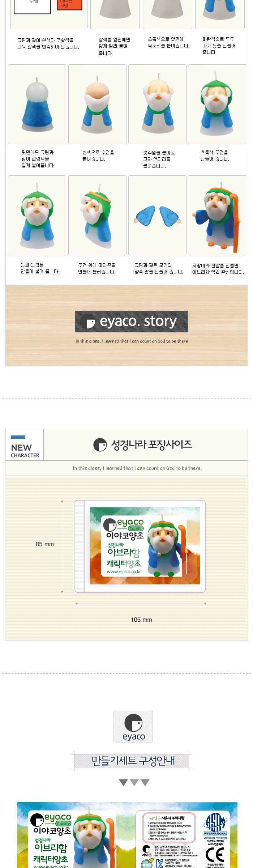253x868 pixels.
Task: Click the NEW CHARACTER label box
Action: 25,445
